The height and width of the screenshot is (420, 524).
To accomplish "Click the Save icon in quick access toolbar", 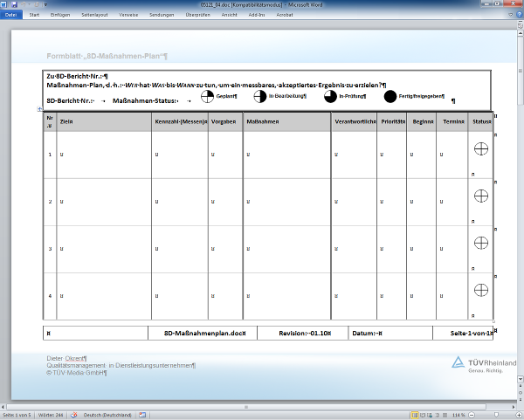I will pos(15,5).
